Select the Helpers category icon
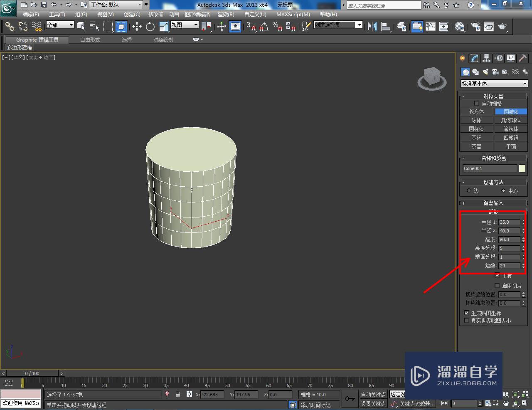 click(x=505, y=72)
